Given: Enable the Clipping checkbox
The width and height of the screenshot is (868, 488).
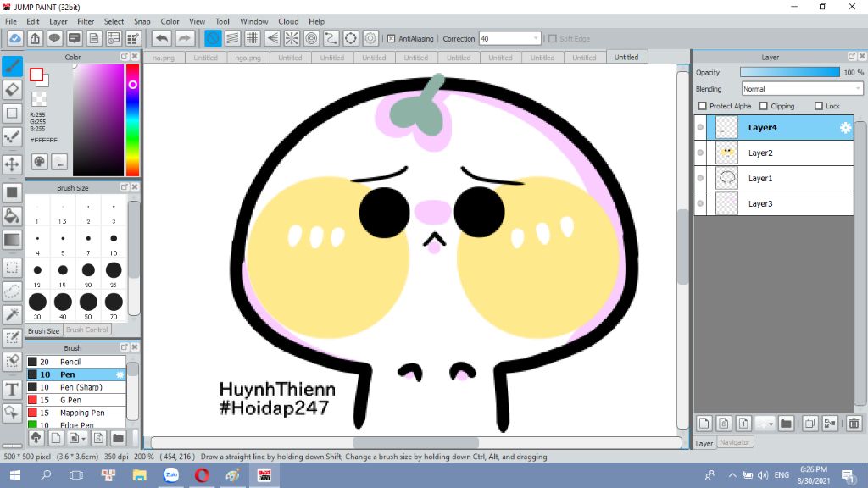Looking at the screenshot, I should point(764,106).
